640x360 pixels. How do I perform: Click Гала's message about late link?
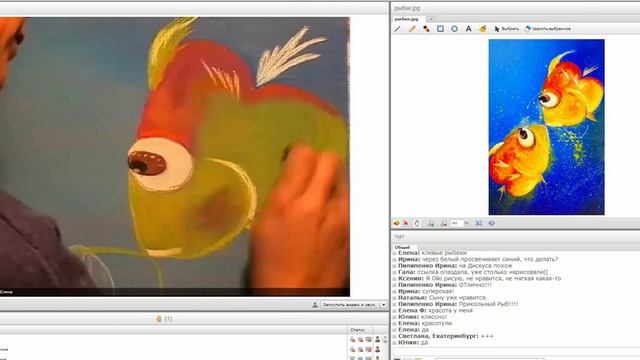coord(473,272)
